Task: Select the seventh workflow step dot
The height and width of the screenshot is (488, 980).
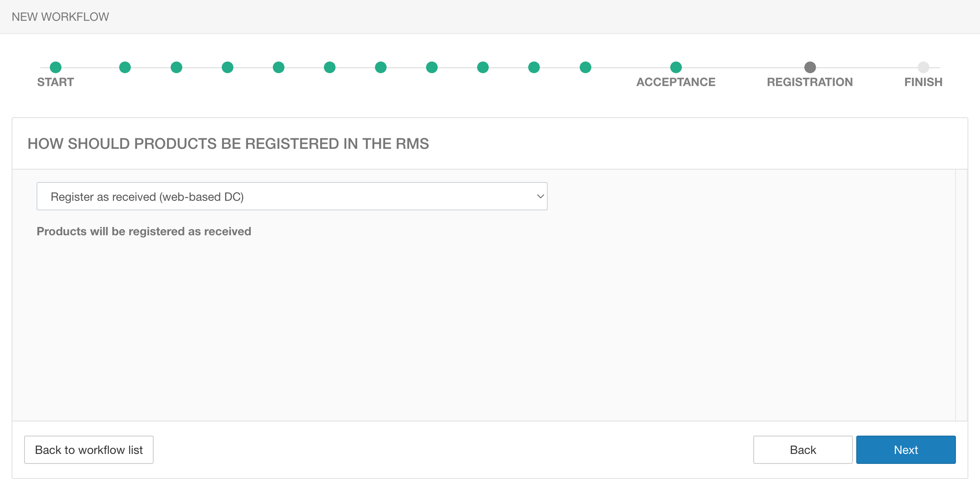Action: 381,67
